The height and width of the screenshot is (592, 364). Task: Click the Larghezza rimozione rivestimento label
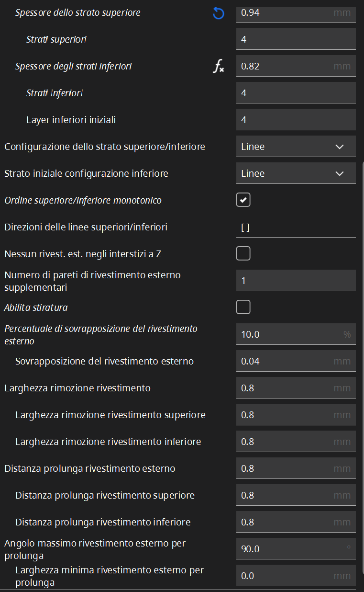[x=77, y=388]
